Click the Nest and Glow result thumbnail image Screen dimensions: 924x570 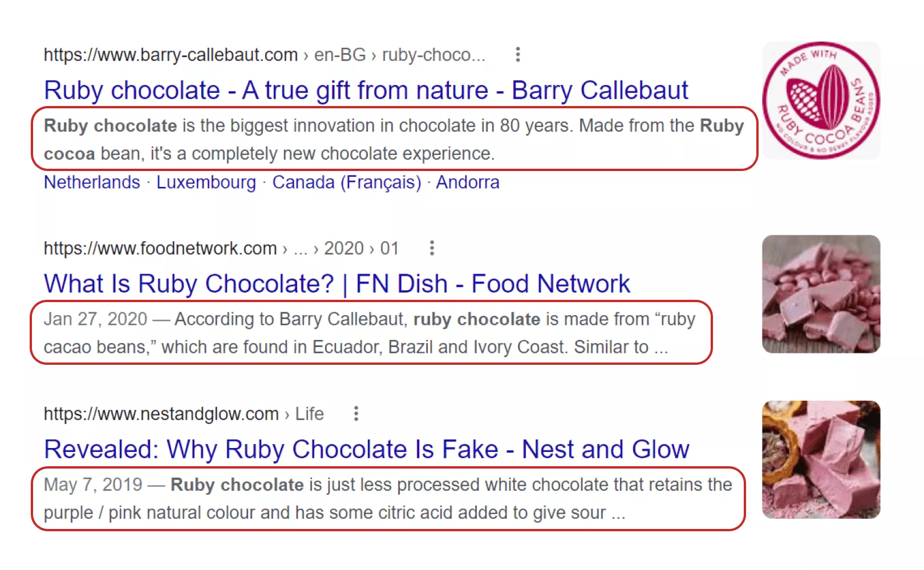821,459
